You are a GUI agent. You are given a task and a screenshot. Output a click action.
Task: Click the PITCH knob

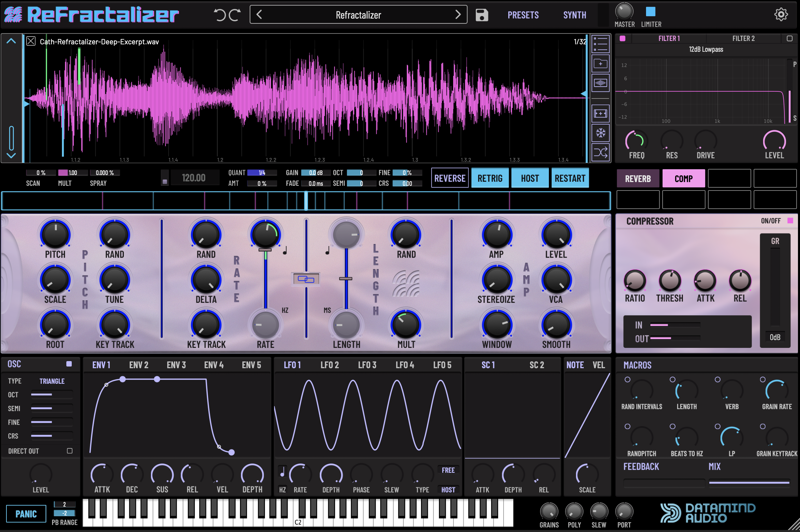55,235
